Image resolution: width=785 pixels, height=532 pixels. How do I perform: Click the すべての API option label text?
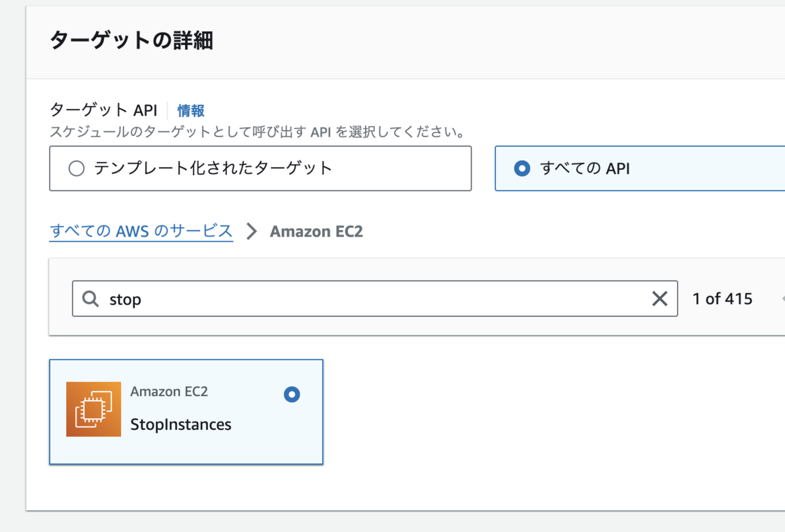585,169
